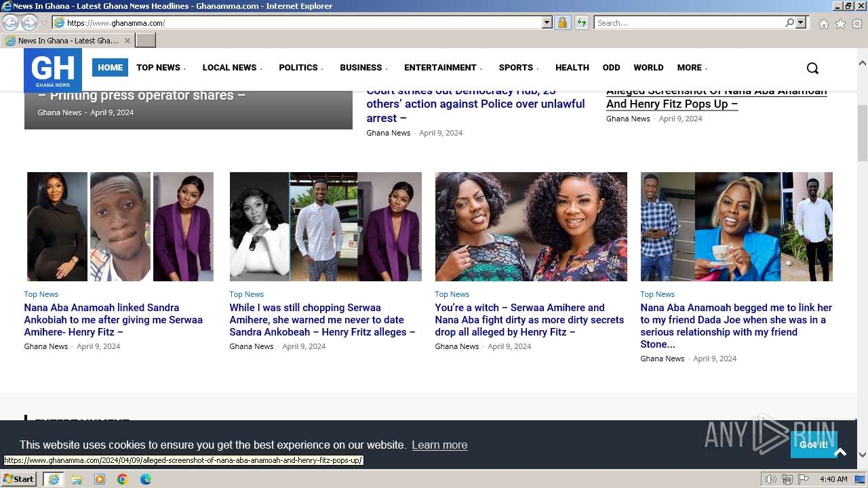Screen dimensions: 868x488
Task: Open You're a witch Serwaa Amihere article
Action: 529,320
